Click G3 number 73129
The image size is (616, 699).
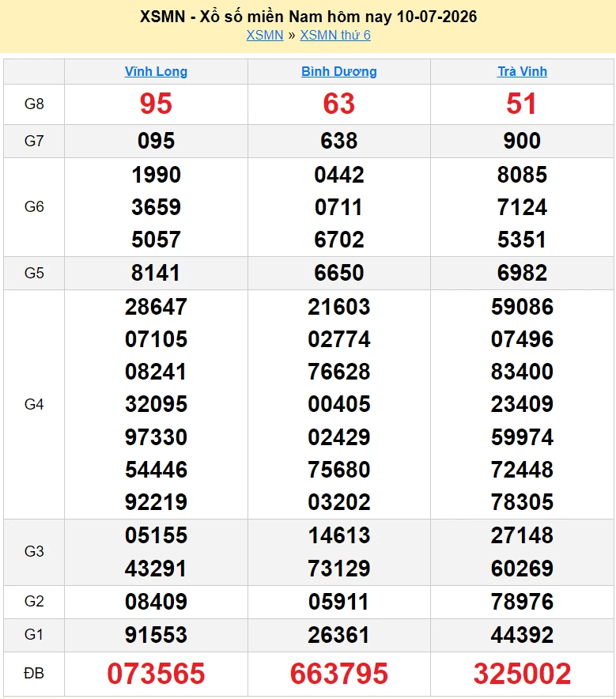[x=339, y=569]
